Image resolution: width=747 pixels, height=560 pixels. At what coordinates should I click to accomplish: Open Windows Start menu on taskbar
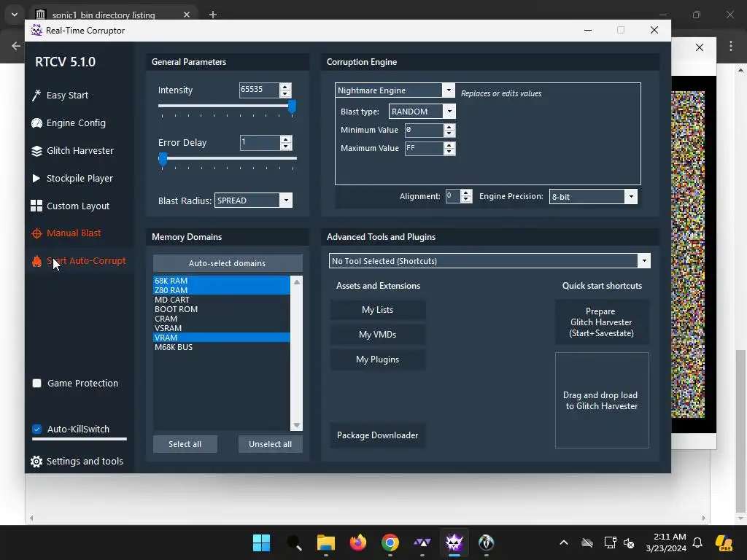[262, 542]
